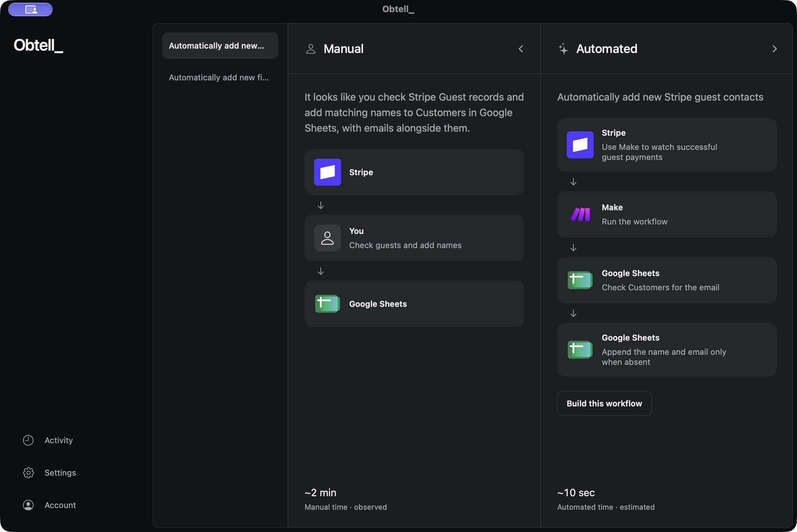Click the 'It looks like you check Stripe' description
Viewport: 797px width, 532px height.
coord(414,113)
